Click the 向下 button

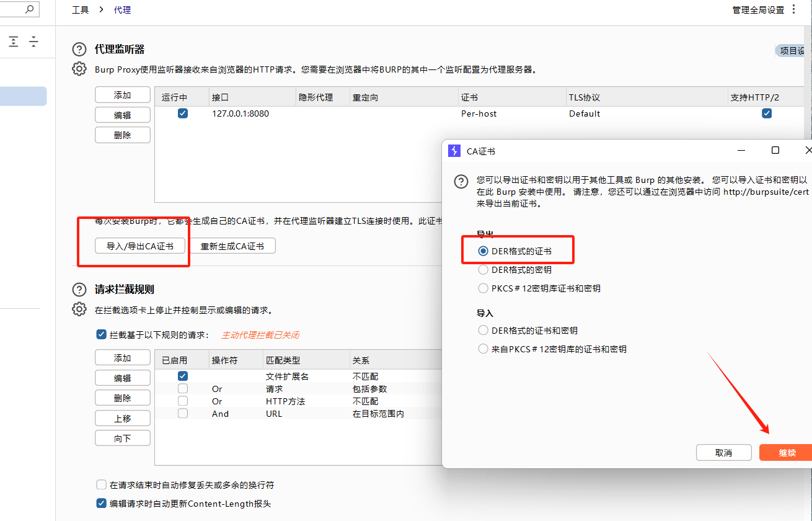(x=123, y=438)
